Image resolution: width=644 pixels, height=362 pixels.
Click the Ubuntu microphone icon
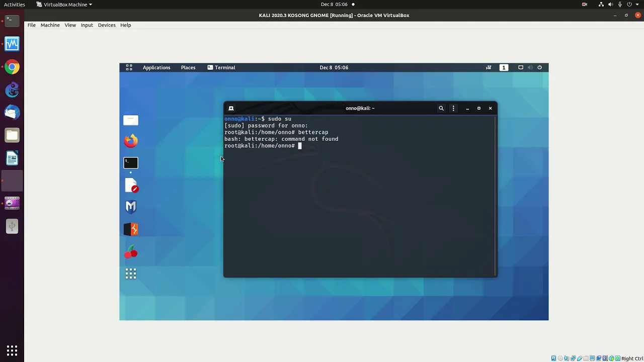(620, 5)
